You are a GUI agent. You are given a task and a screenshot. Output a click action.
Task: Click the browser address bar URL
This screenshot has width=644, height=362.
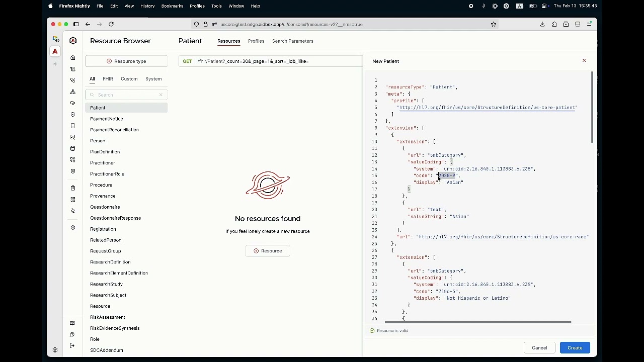291,24
